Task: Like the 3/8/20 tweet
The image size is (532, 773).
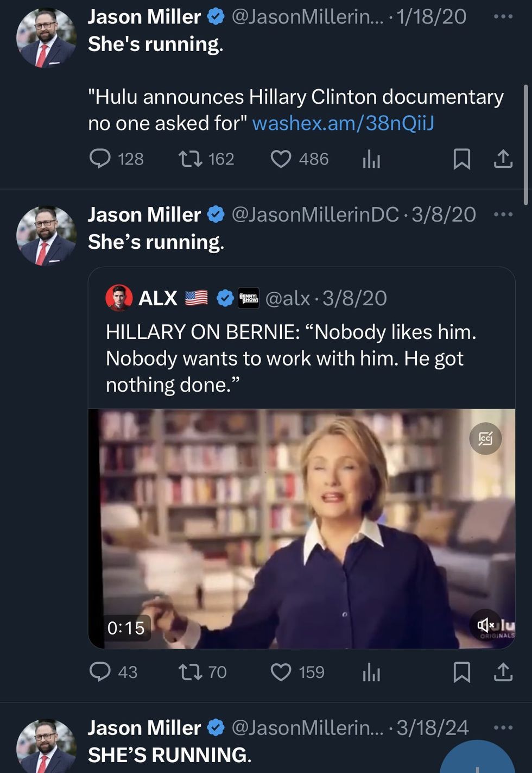Action: [x=281, y=673]
